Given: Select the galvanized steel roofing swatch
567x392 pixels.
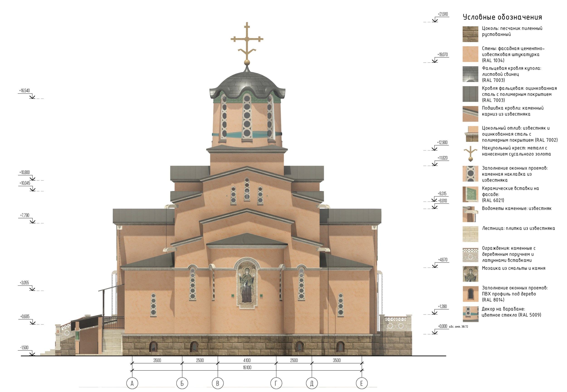Looking at the screenshot, I should point(470,94).
